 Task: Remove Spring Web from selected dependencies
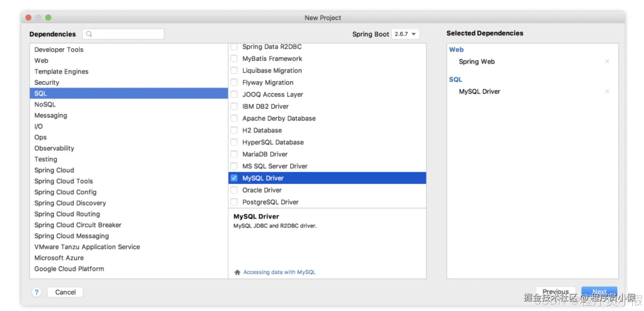[x=607, y=62]
